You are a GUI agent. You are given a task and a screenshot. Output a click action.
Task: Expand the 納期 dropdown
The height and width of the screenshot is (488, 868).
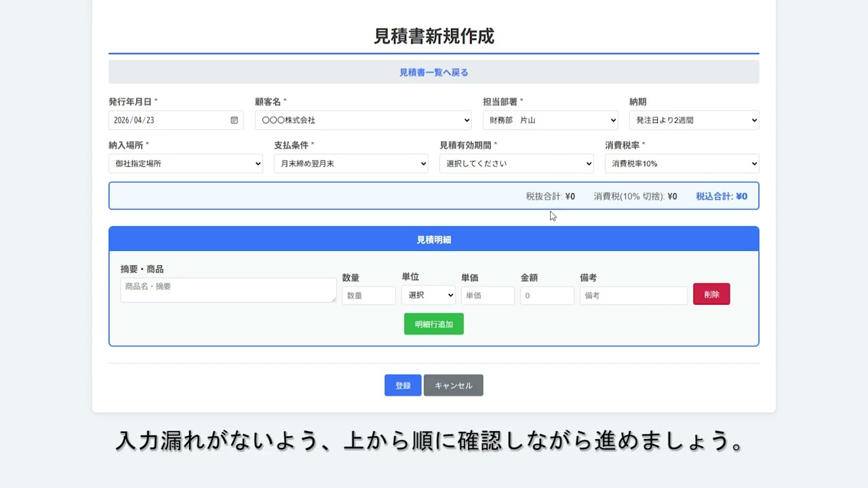[694, 120]
